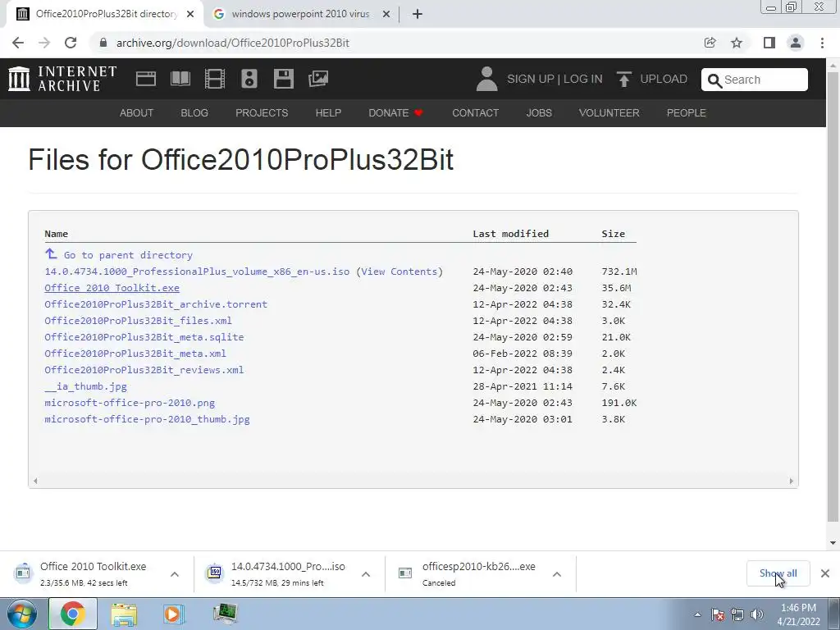The height and width of the screenshot is (630, 840).
Task: Open the Audio speaker icon
Action: pyautogui.click(x=249, y=79)
